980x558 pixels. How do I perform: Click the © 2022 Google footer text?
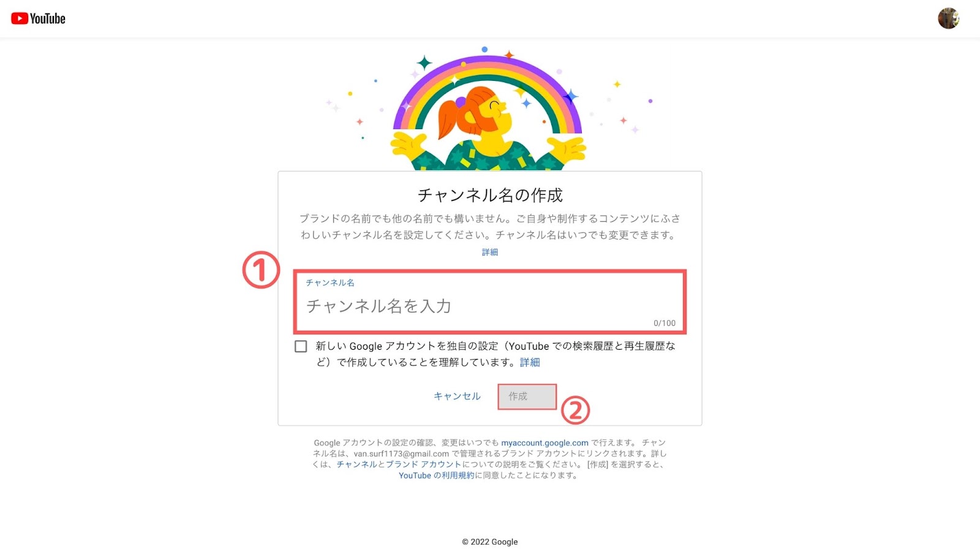490,542
